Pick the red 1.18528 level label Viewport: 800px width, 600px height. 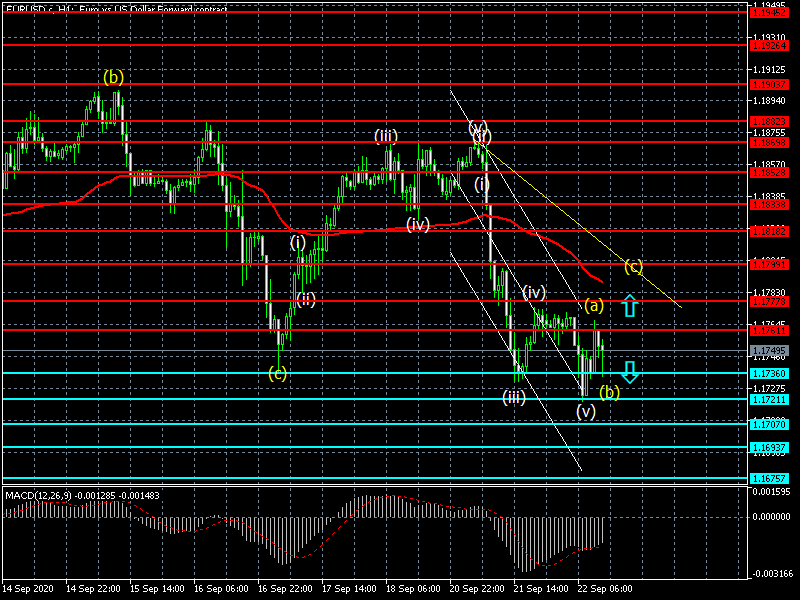tap(769, 173)
